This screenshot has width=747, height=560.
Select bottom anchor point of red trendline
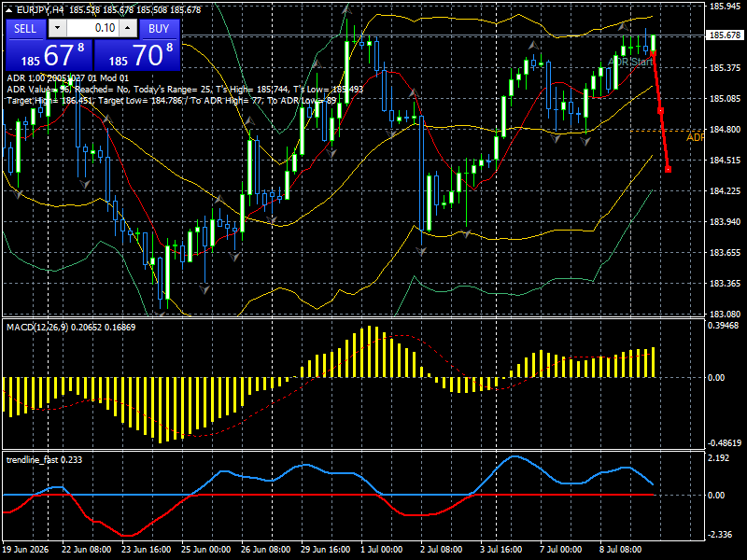668,169
